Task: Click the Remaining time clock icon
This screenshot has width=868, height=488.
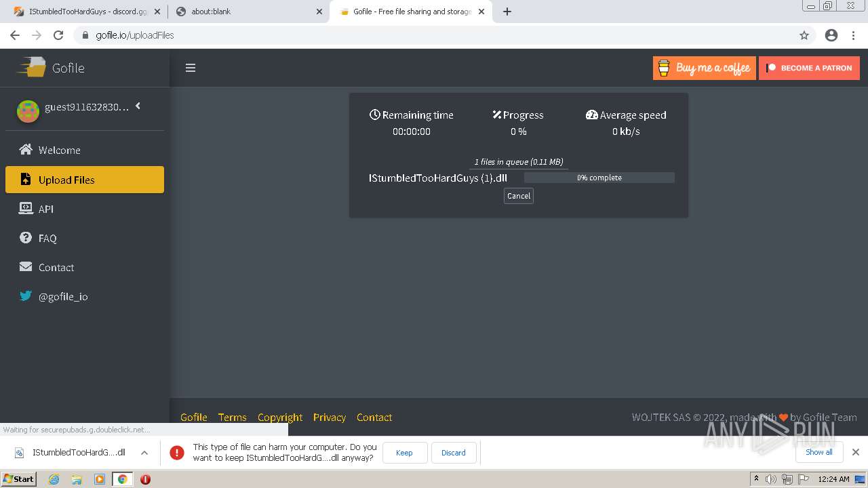Action: pos(374,115)
